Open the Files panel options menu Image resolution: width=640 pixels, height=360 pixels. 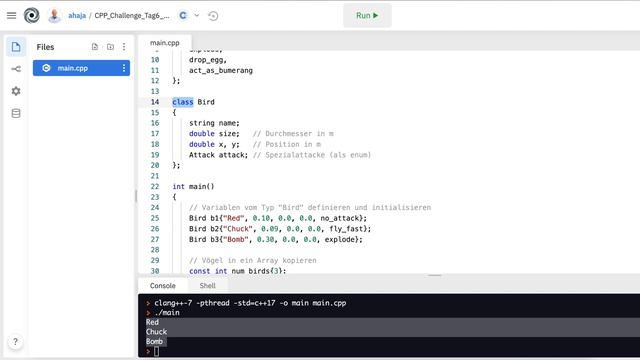124,47
